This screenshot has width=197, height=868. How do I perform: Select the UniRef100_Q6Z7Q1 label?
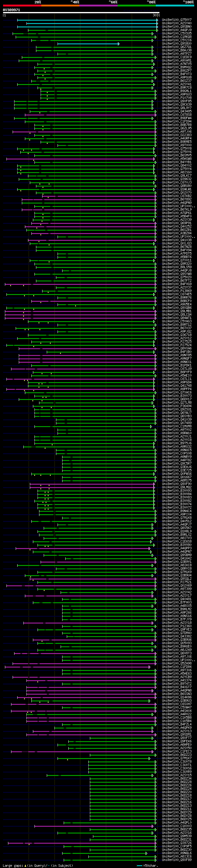tap(176, 47)
